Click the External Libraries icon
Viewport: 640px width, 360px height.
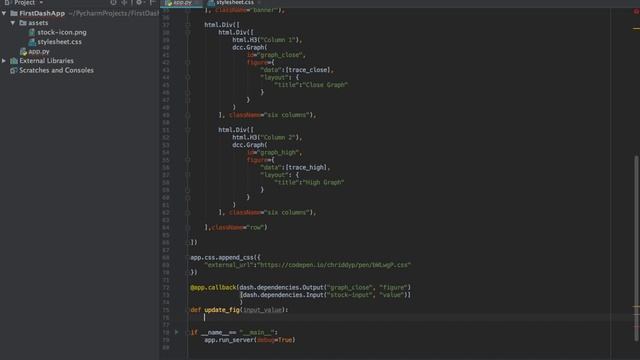tap(14, 61)
